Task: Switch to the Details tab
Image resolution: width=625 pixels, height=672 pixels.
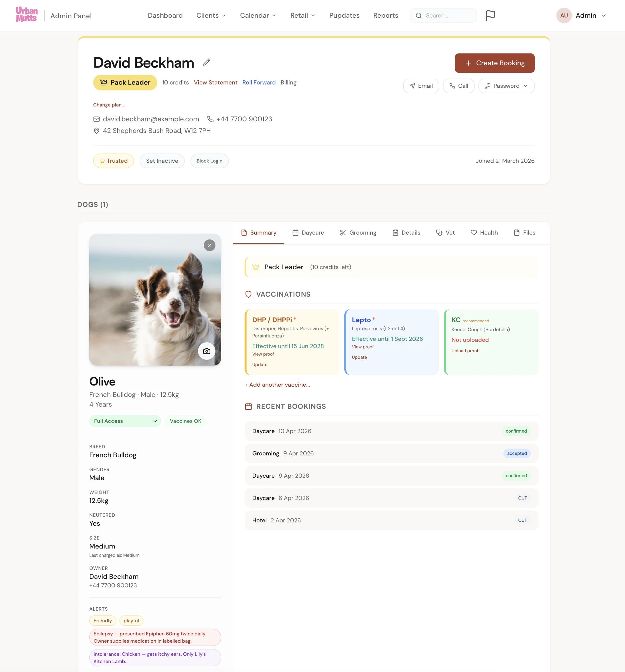Action: click(x=406, y=233)
